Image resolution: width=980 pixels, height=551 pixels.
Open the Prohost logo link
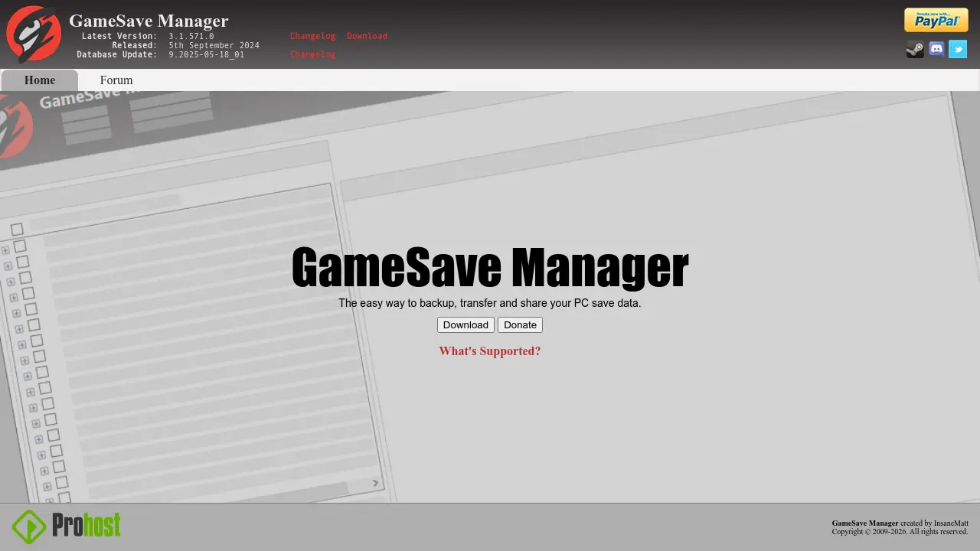coord(67,527)
